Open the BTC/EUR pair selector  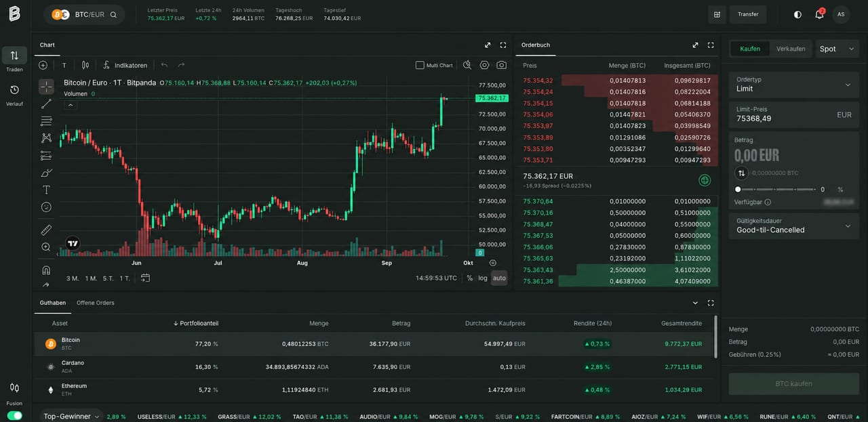[84, 14]
